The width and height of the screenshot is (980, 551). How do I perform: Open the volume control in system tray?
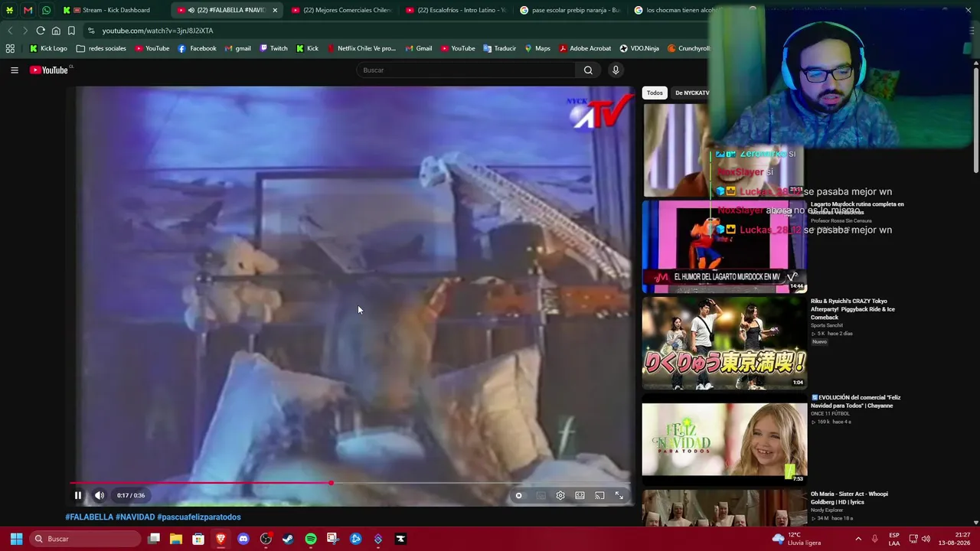[x=926, y=539]
